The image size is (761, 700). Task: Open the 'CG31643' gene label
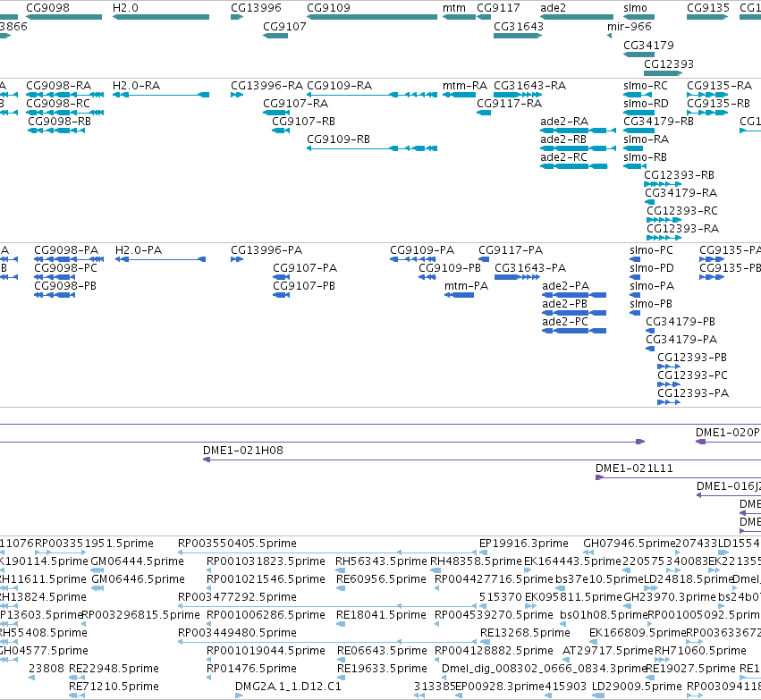coord(519,26)
